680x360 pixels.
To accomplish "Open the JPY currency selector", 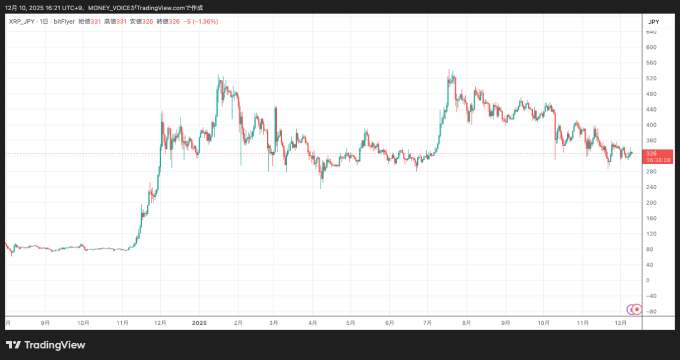I will point(654,22).
